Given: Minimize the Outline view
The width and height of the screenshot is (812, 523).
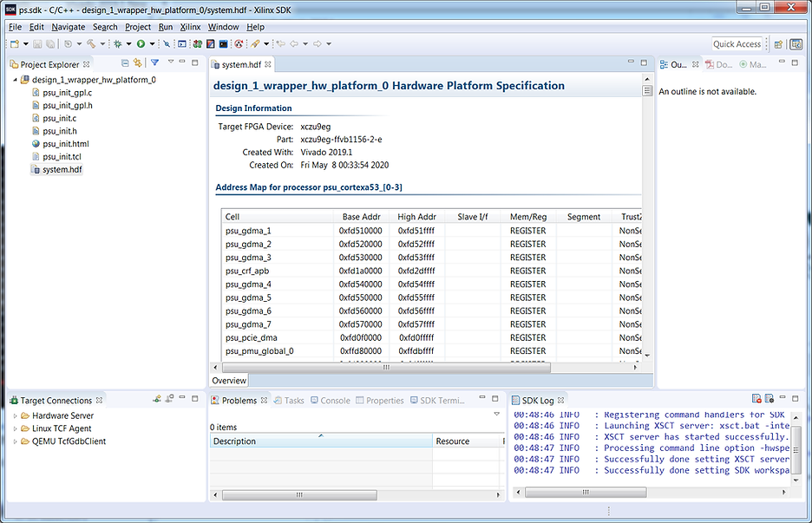Looking at the screenshot, I should click(x=782, y=62).
